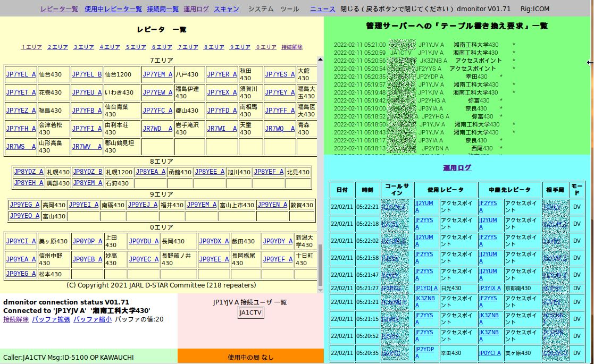Connect to repeater JP8YDZ A
This screenshot has width=594, height=364.
29,172
